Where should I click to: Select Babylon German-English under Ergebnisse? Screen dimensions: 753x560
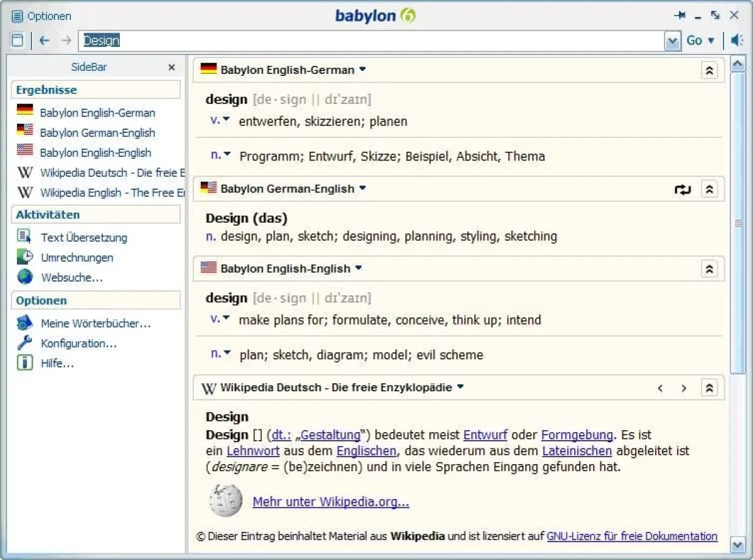tap(98, 132)
